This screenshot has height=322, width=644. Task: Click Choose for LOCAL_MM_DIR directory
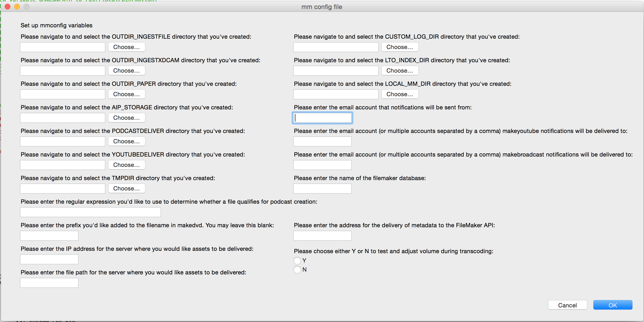pyautogui.click(x=399, y=94)
